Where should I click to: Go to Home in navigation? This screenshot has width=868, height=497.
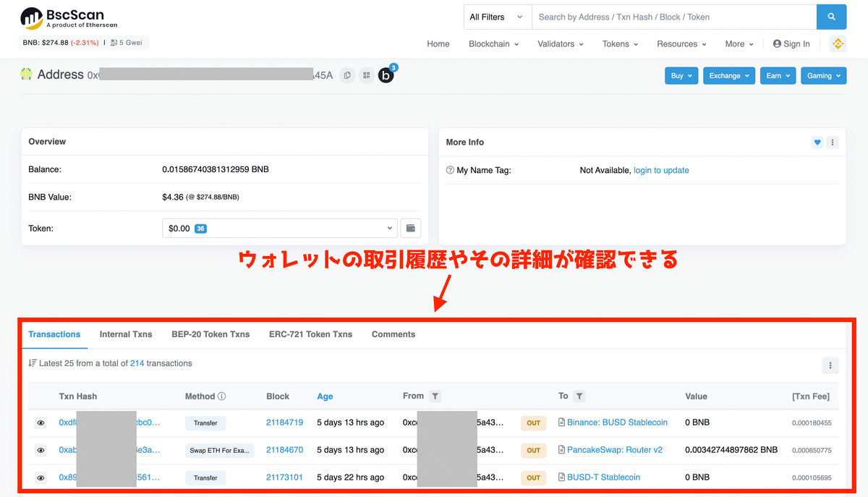[x=438, y=44]
